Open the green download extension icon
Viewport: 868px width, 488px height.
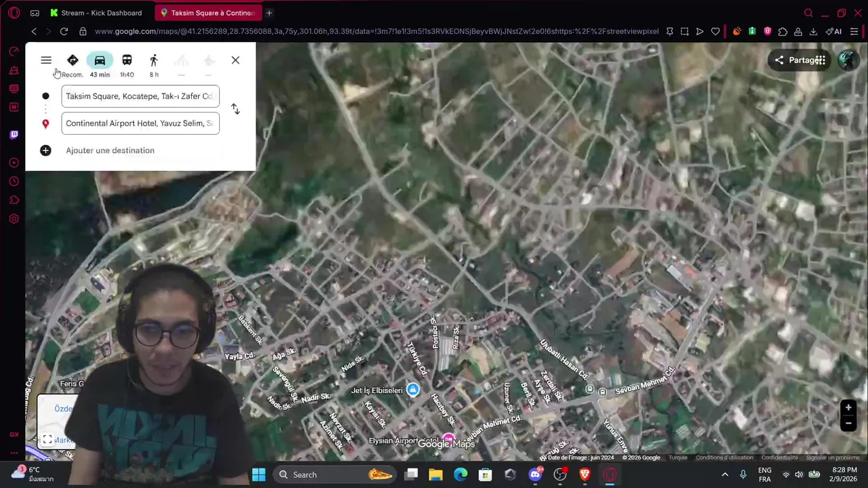[752, 31]
